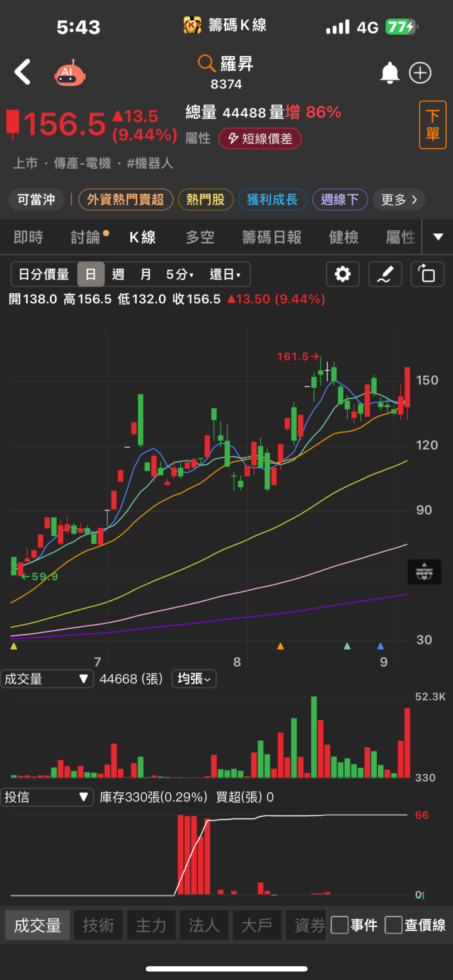The width and height of the screenshot is (453, 980).
Task: Enable the 查價線 checkbox
Action: (x=394, y=925)
